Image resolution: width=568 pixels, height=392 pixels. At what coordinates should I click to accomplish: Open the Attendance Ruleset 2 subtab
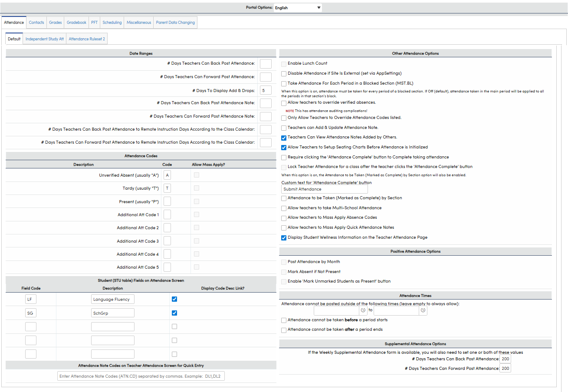(87, 39)
